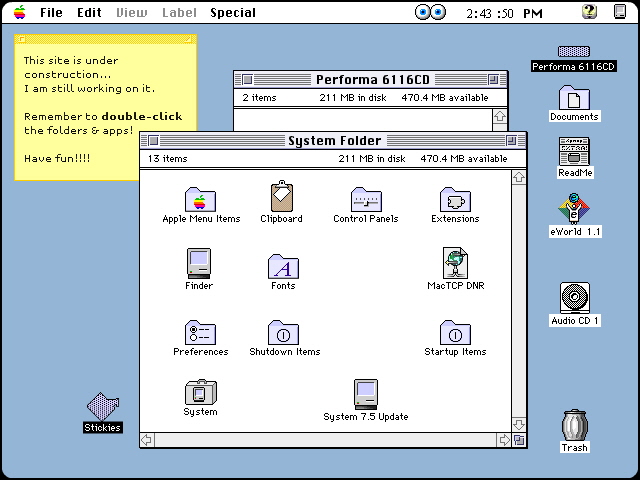The image size is (640, 480).
Task: Open the Special menu
Action: [233, 13]
